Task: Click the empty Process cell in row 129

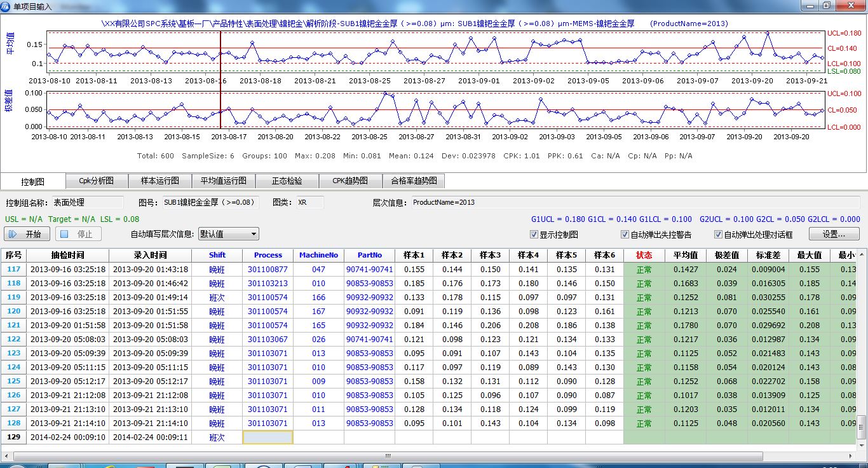Action: pos(268,437)
